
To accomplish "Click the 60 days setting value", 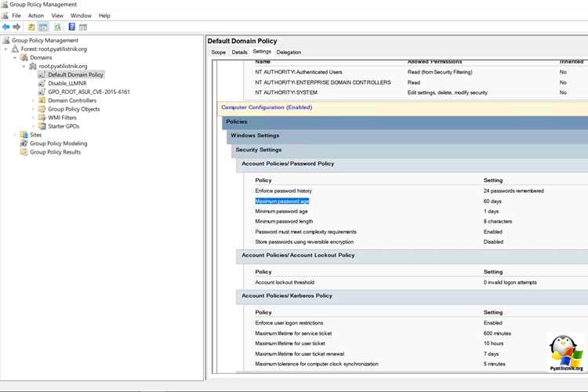I will (x=492, y=201).
